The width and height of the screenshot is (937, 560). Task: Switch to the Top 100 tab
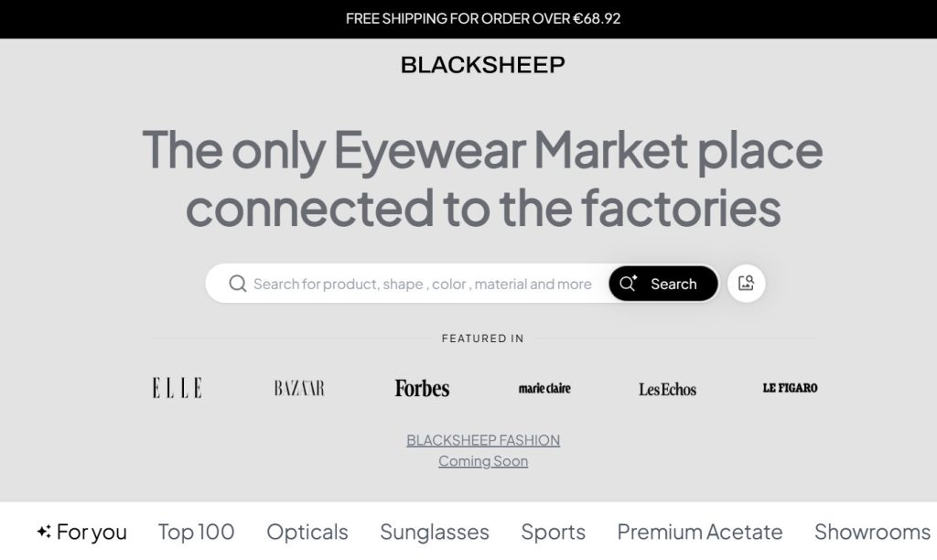196,532
